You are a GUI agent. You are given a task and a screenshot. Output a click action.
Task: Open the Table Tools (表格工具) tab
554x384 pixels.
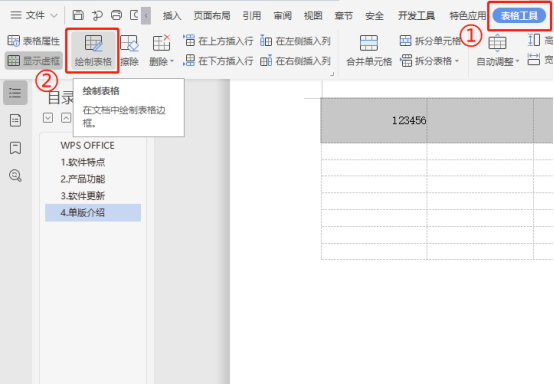point(519,16)
